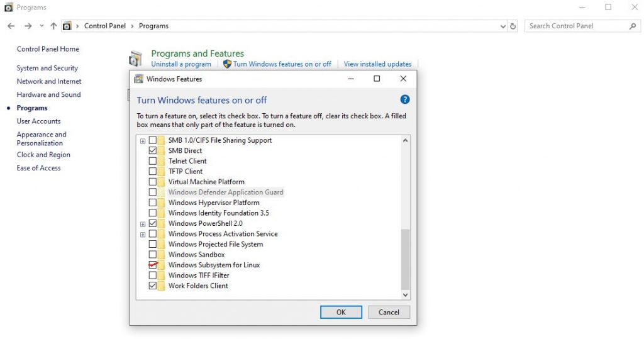Select the Telnet Client label
This screenshot has width=644, height=339.
point(187,161)
